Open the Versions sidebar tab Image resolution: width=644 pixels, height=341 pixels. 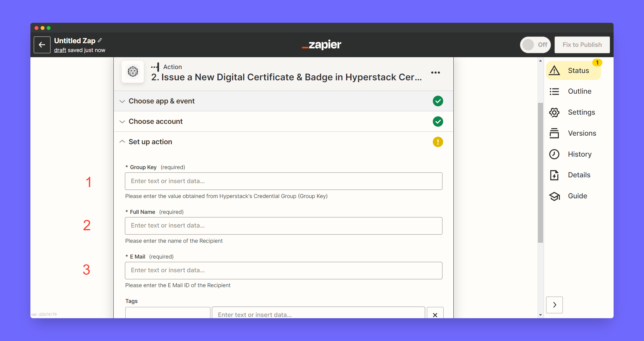point(582,133)
